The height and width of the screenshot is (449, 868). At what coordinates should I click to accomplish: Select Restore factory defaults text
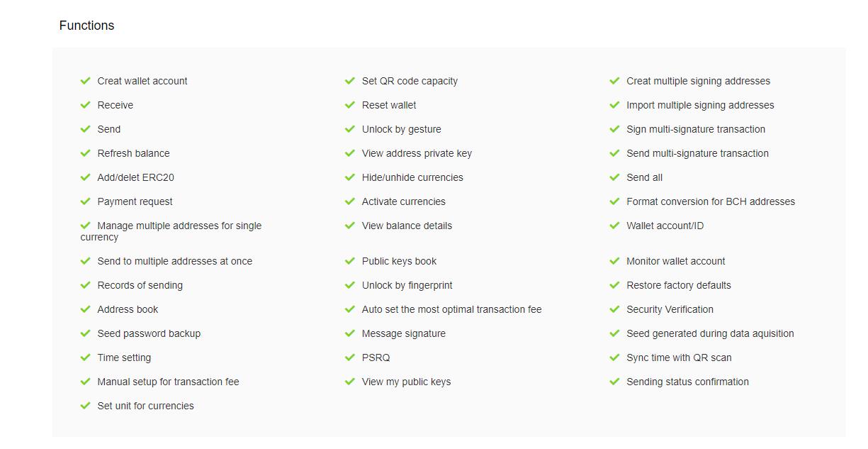pyautogui.click(x=678, y=285)
